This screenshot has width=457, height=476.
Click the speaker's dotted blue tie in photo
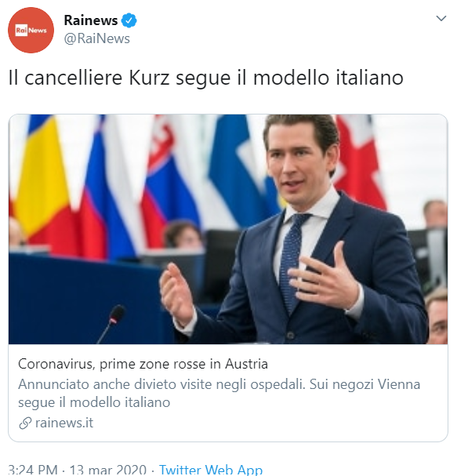click(292, 258)
